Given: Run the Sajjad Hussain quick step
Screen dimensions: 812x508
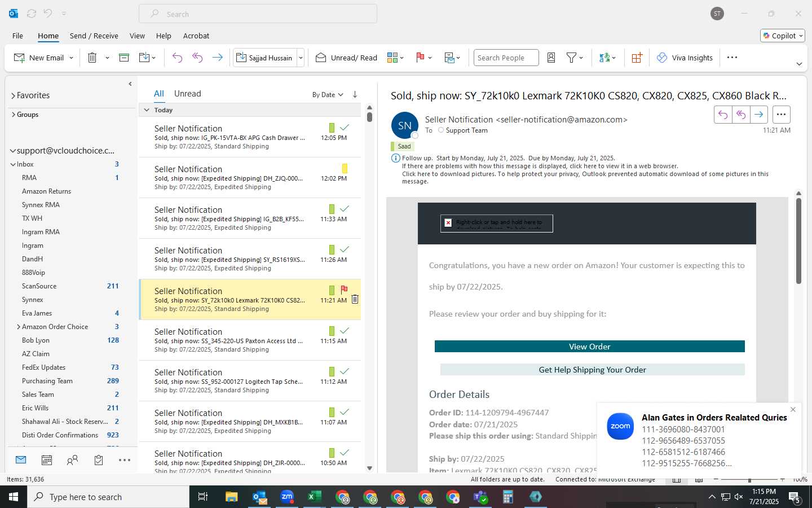Looking at the screenshot, I should tap(265, 58).
